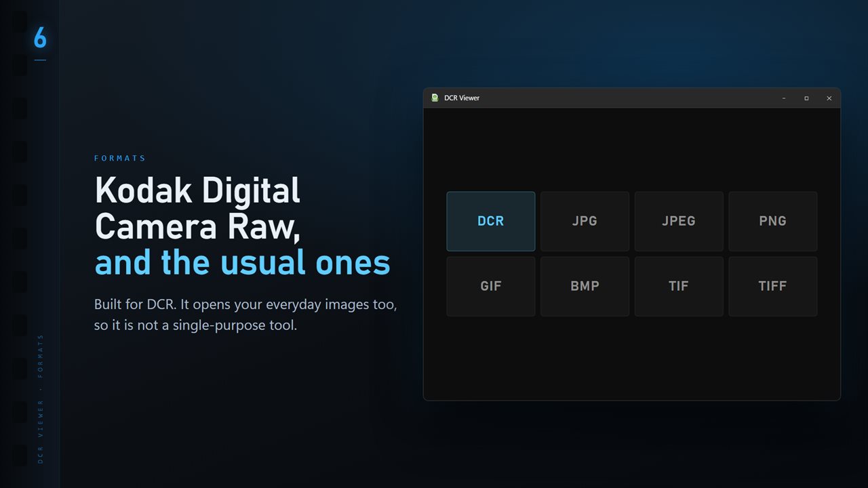The width and height of the screenshot is (868, 488).
Task: Select the JPG format tile
Action: [x=585, y=222]
